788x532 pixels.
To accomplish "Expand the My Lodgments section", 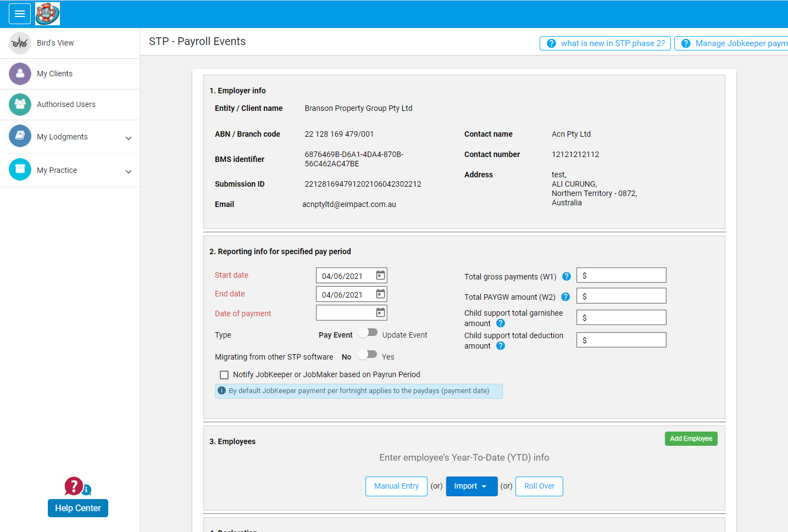I will pos(129,137).
